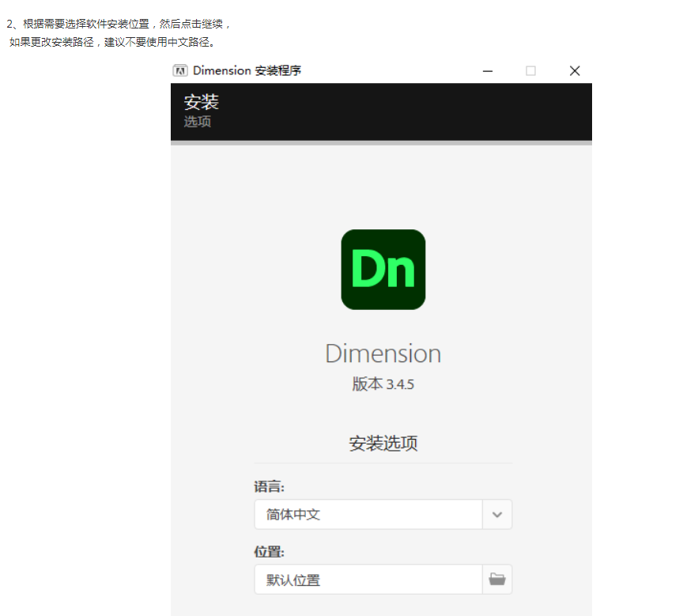Click the 安装 header title
The width and height of the screenshot is (683, 616).
click(202, 102)
